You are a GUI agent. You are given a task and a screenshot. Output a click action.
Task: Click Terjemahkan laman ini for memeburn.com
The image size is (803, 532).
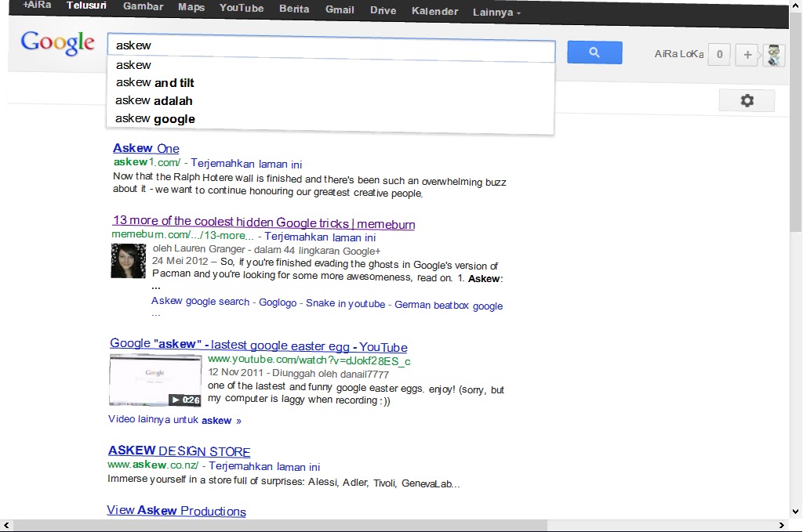320,237
